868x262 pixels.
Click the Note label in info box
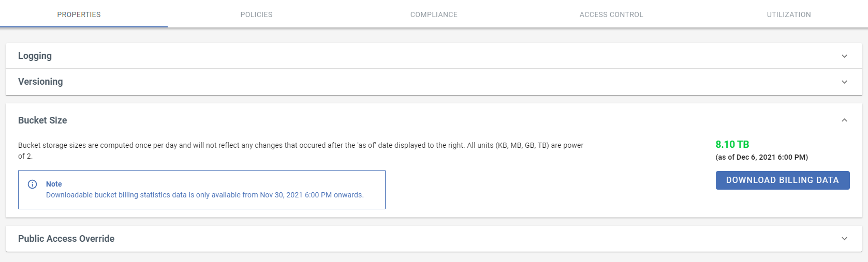[x=54, y=184]
